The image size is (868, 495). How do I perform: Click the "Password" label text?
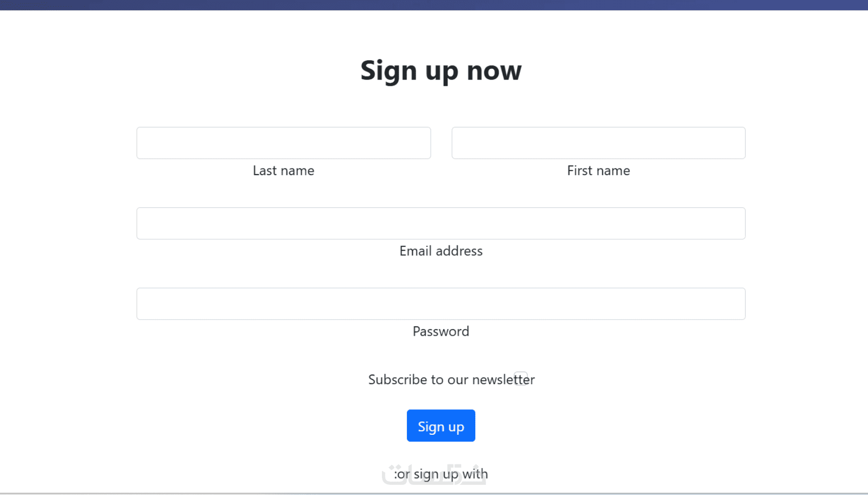pyautogui.click(x=441, y=332)
